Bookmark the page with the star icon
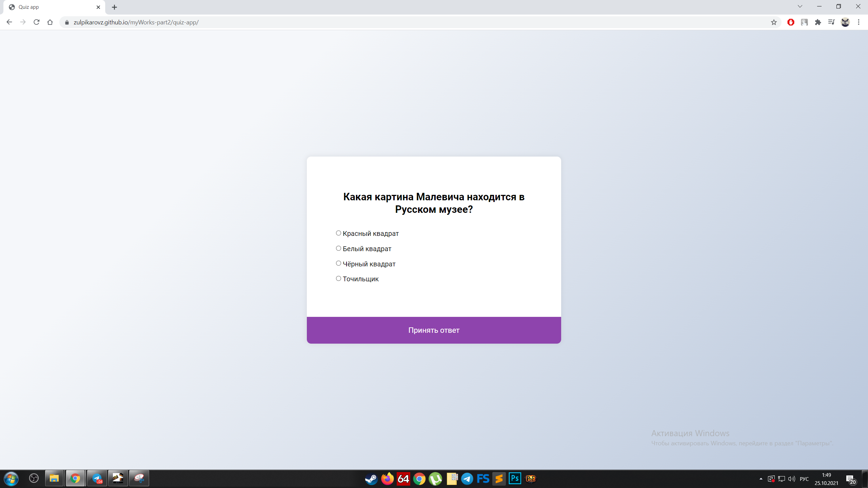868x488 pixels. click(x=774, y=22)
